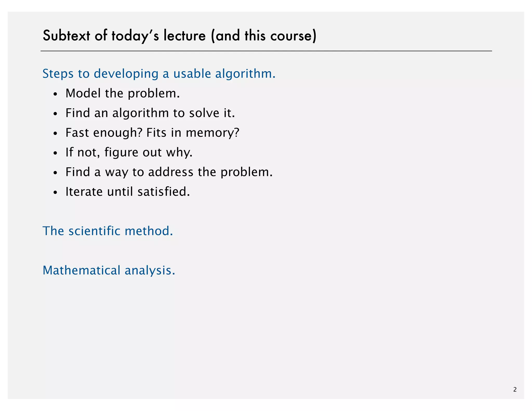Click the bullet dot before 'Find an algorithm'
The width and height of the screenshot is (532, 411).
55,114
